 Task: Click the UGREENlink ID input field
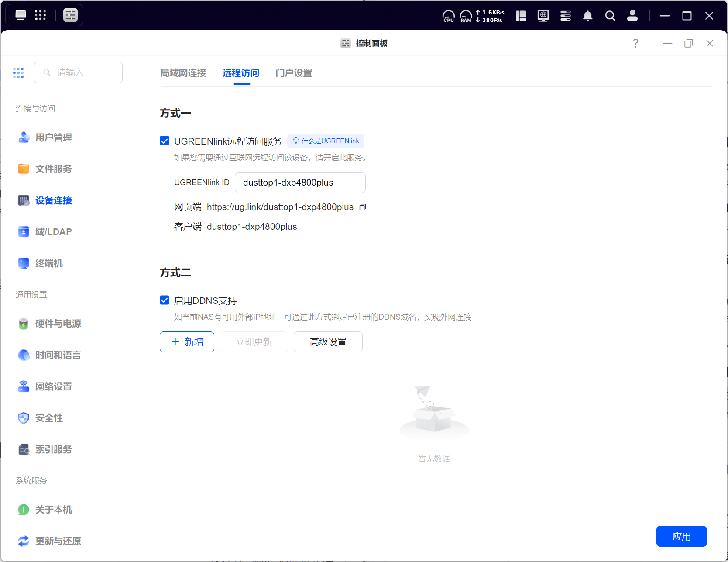pos(300,183)
